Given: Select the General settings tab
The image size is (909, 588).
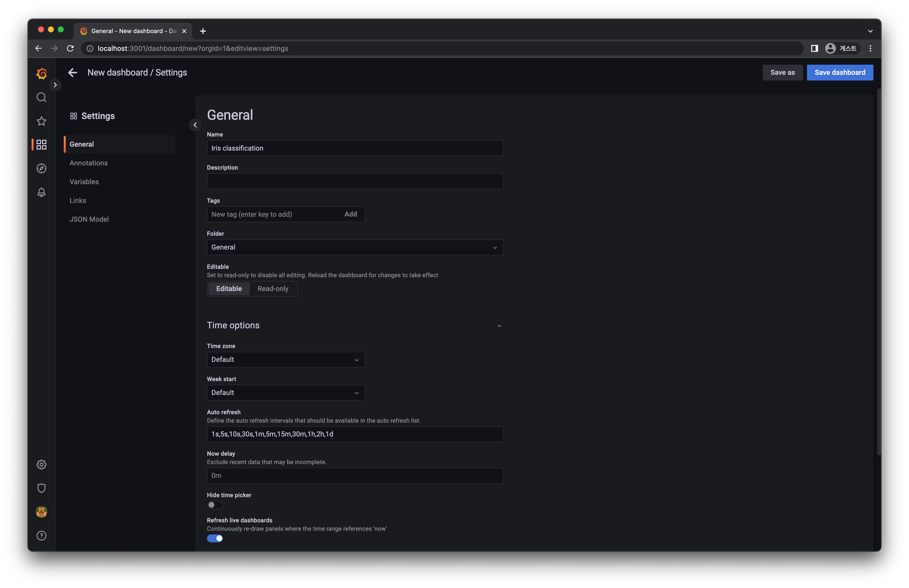Looking at the screenshot, I should coord(120,144).
